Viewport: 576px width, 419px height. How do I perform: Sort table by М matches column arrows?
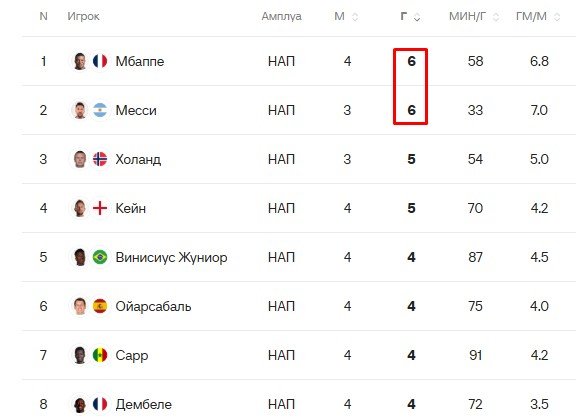pyautogui.click(x=355, y=17)
